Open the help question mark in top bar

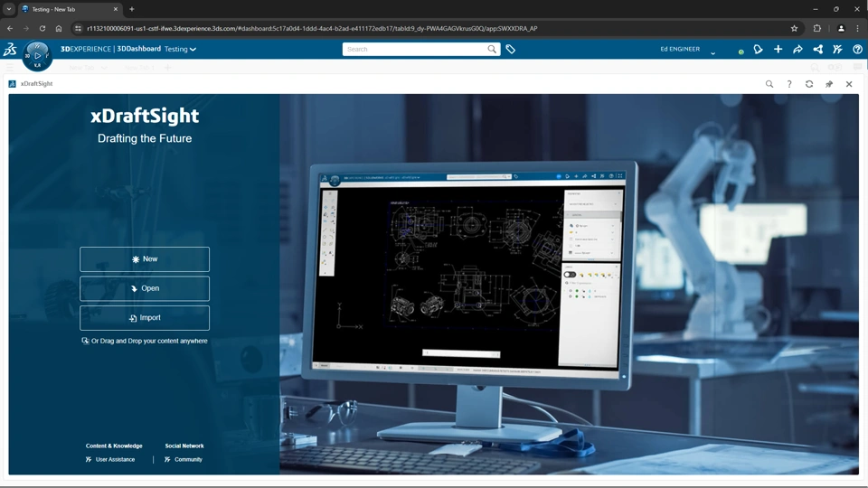[x=857, y=49]
